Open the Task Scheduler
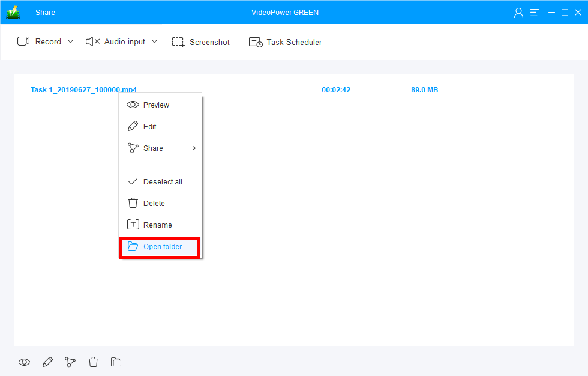 [285, 42]
